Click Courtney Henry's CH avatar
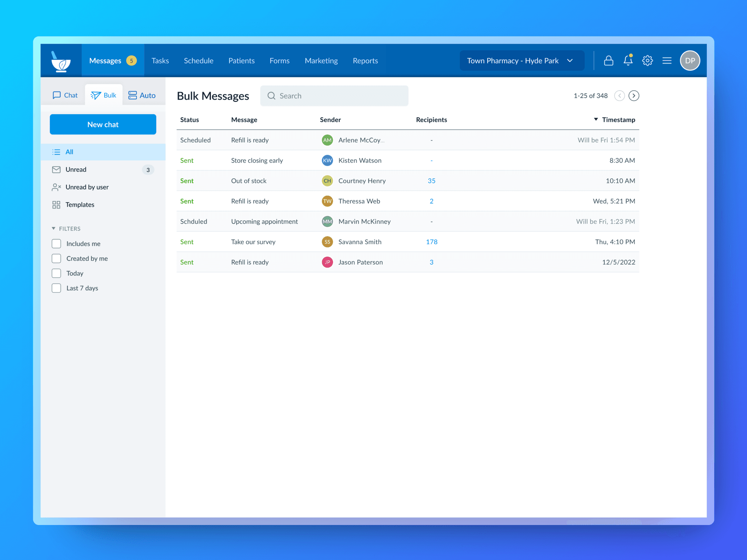The image size is (747, 560). 327,181
